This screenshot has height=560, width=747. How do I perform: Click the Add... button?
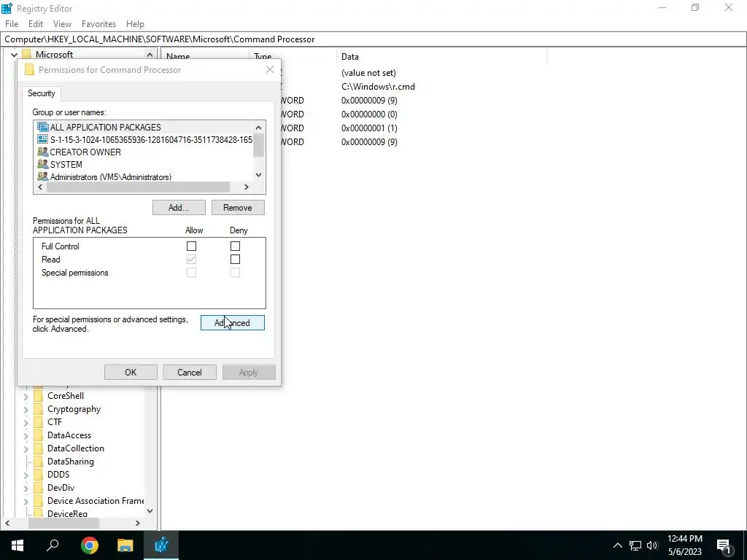pos(179,208)
